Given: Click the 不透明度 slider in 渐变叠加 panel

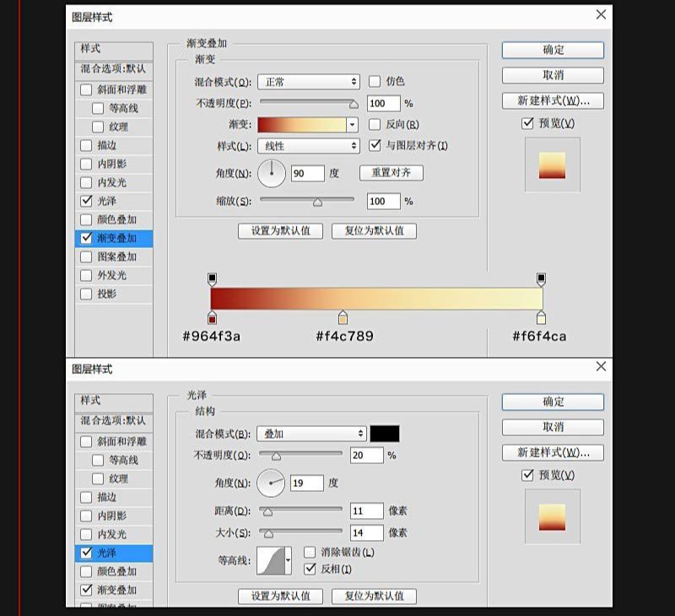Looking at the screenshot, I should [x=309, y=103].
